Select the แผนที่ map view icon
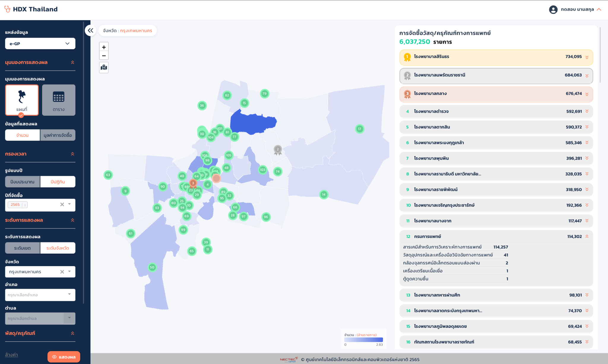The height and width of the screenshot is (364, 608). [22, 100]
